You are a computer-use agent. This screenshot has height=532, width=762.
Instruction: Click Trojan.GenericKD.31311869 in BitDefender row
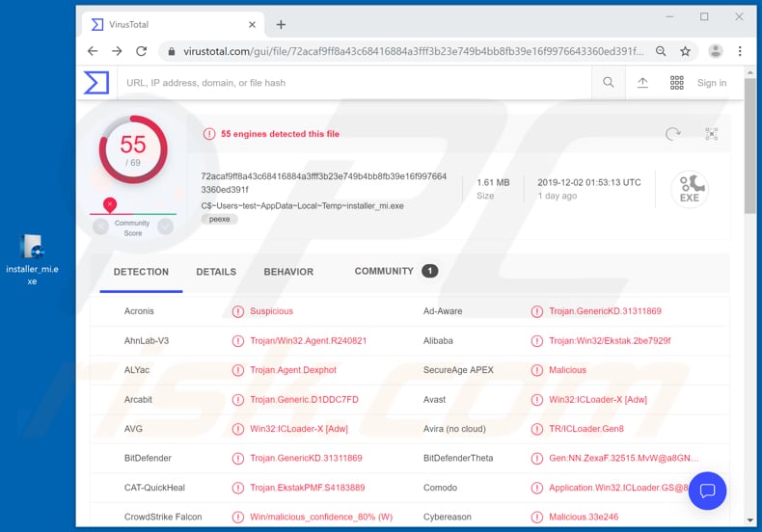tap(306, 458)
